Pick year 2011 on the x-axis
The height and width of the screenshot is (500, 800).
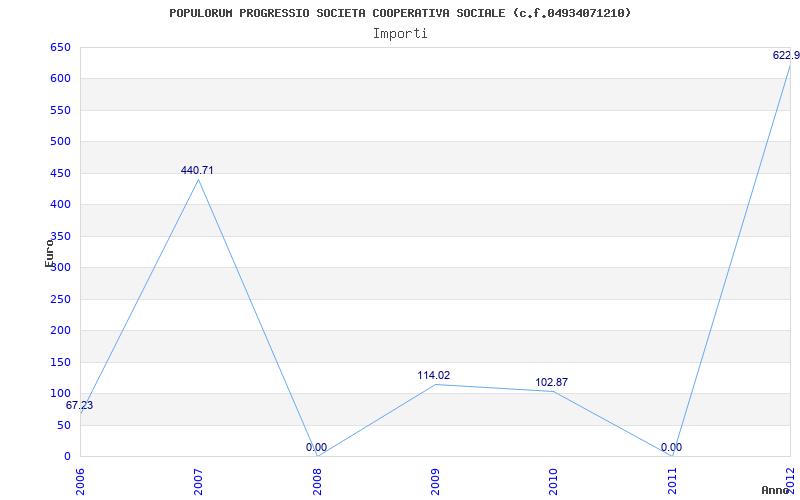click(x=672, y=479)
